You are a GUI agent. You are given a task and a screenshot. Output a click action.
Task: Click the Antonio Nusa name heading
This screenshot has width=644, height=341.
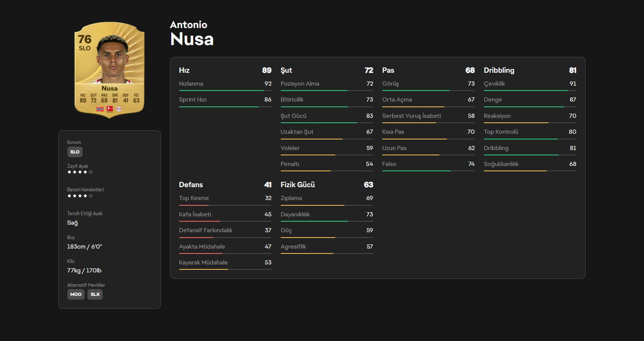point(192,33)
